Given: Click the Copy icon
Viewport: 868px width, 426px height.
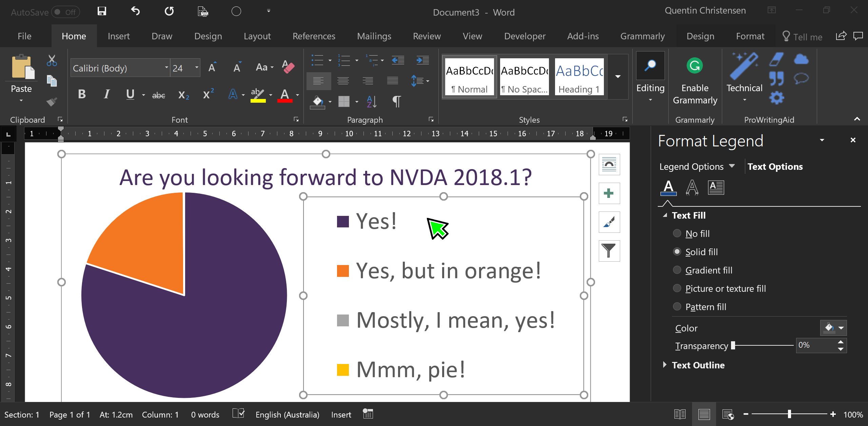Looking at the screenshot, I should click(52, 81).
